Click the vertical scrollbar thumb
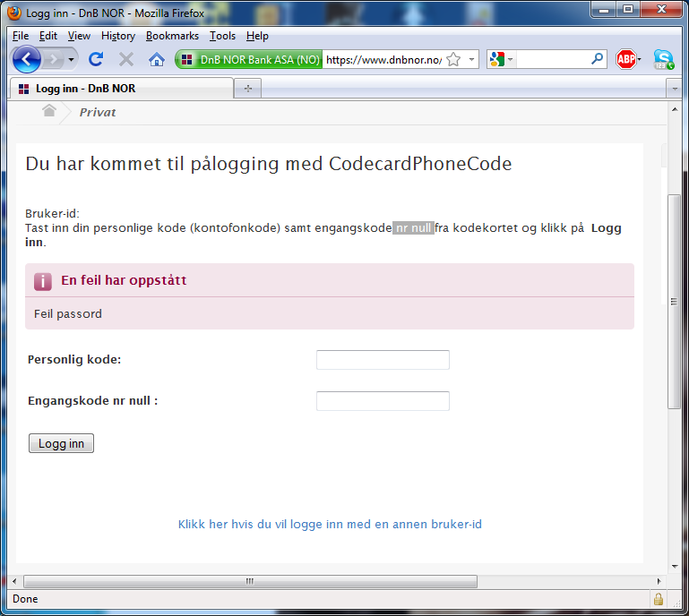The width and height of the screenshot is (689, 616). pos(674,301)
